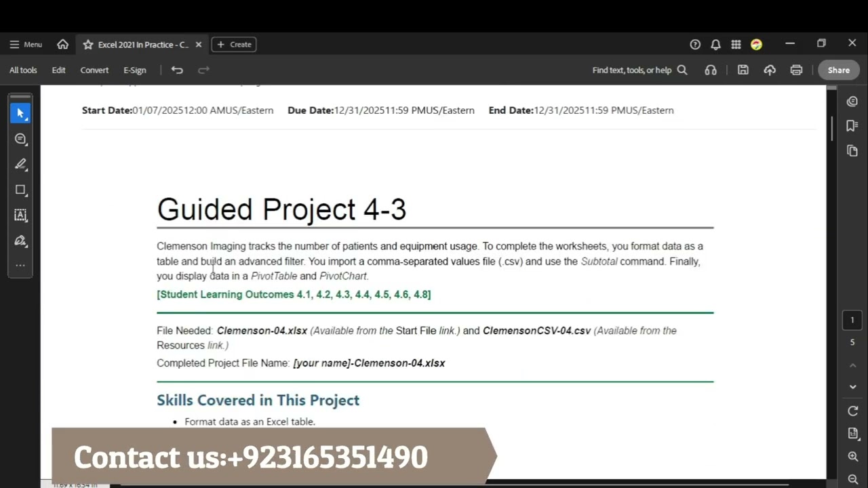This screenshot has height=488, width=868.
Task: Click Skills Covered in This Project heading
Action: coord(258,400)
